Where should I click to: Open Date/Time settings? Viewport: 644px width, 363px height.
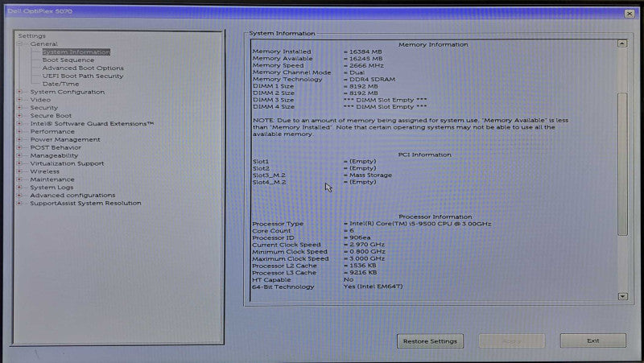click(61, 84)
